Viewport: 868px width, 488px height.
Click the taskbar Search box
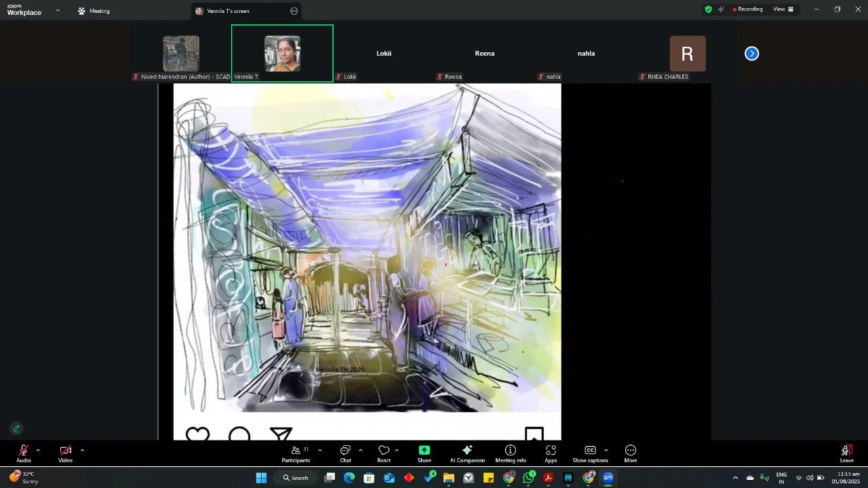coord(296,478)
